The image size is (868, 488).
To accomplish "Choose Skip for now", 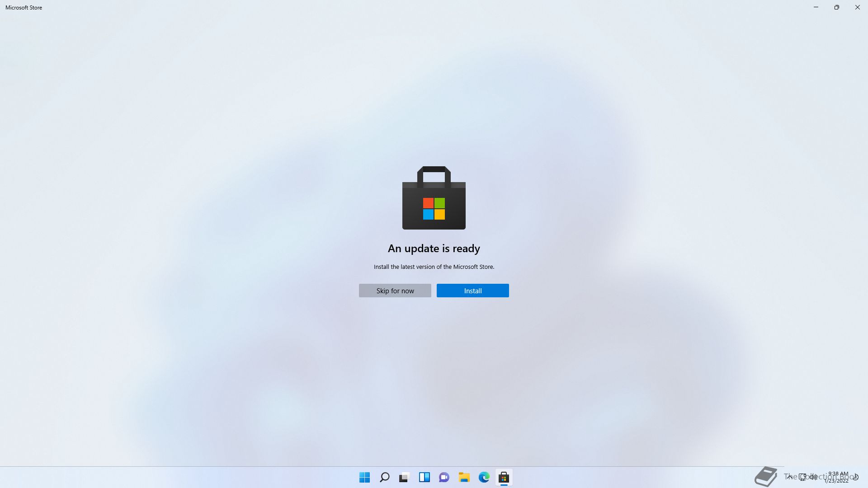I will (x=395, y=291).
